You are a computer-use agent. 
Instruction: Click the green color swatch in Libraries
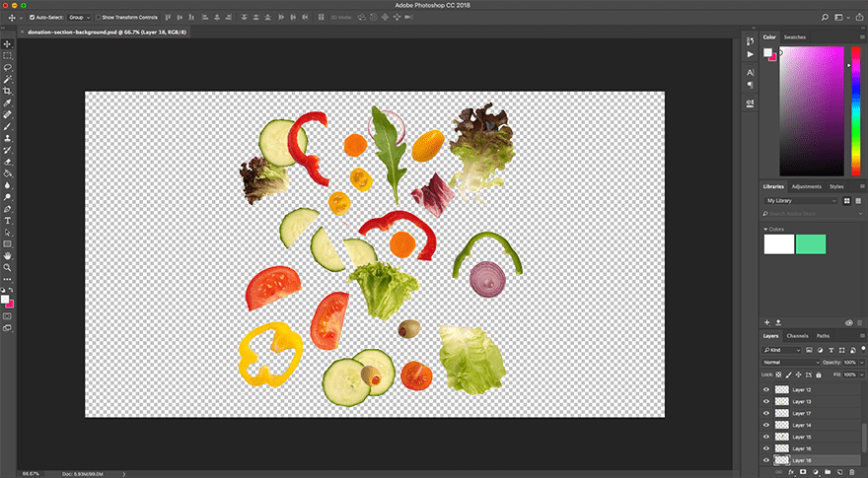811,244
